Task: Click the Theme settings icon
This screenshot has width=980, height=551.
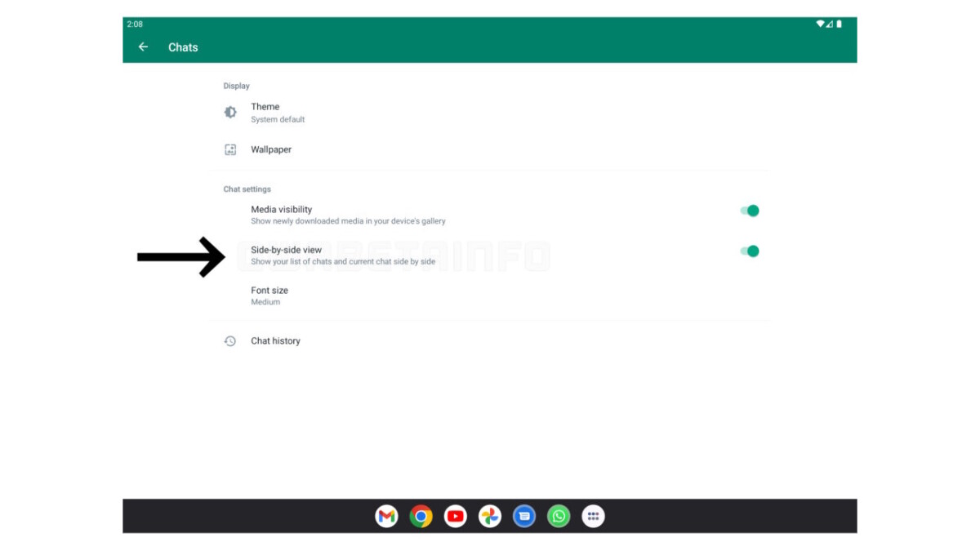Action: [231, 112]
